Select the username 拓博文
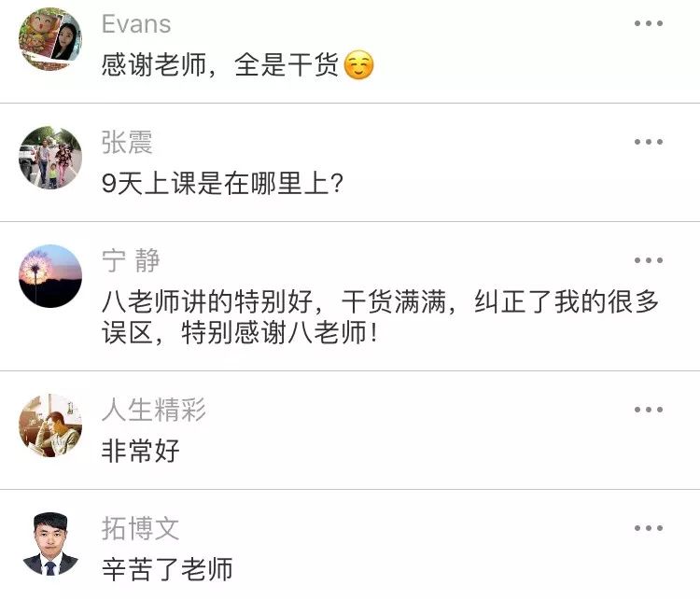The image size is (700, 599). click(140, 528)
